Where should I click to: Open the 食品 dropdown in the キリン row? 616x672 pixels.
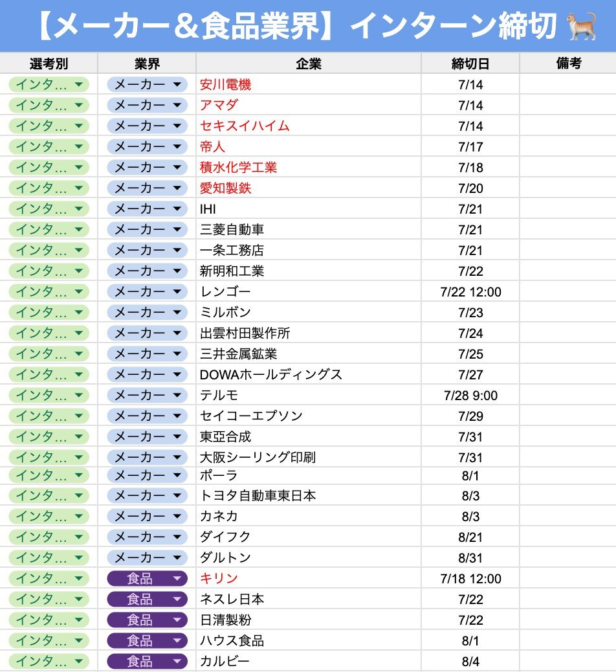pyautogui.click(x=147, y=579)
